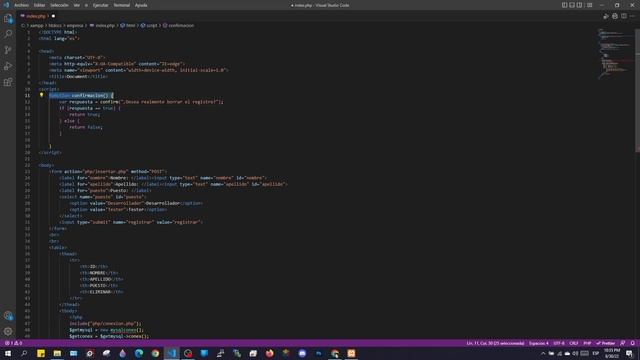The image size is (640, 360).
Task: Open the Accounts menu in the activity bar
Action: click(8, 316)
